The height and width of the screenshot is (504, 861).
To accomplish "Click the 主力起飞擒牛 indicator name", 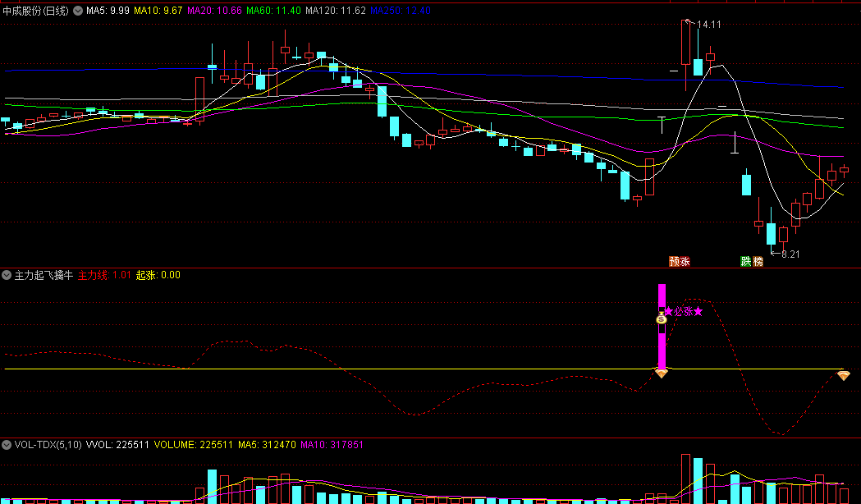I will pyautogui.click(x=44, y=275).
